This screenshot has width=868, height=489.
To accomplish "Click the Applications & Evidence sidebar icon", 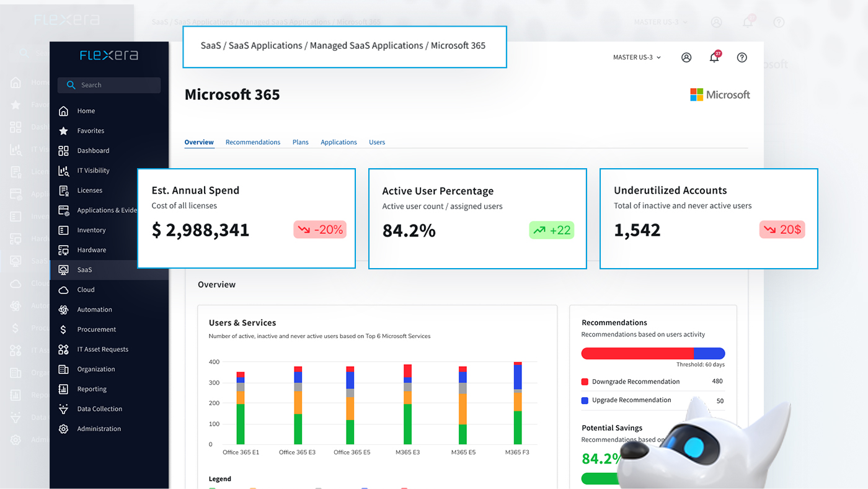I will [63, 210].
